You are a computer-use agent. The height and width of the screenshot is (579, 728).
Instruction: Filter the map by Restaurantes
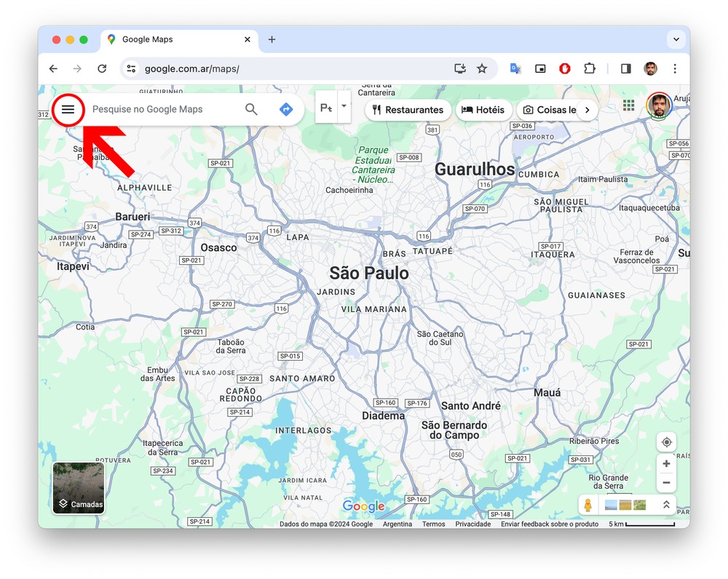pyautogui.click(x=407, y=110)
